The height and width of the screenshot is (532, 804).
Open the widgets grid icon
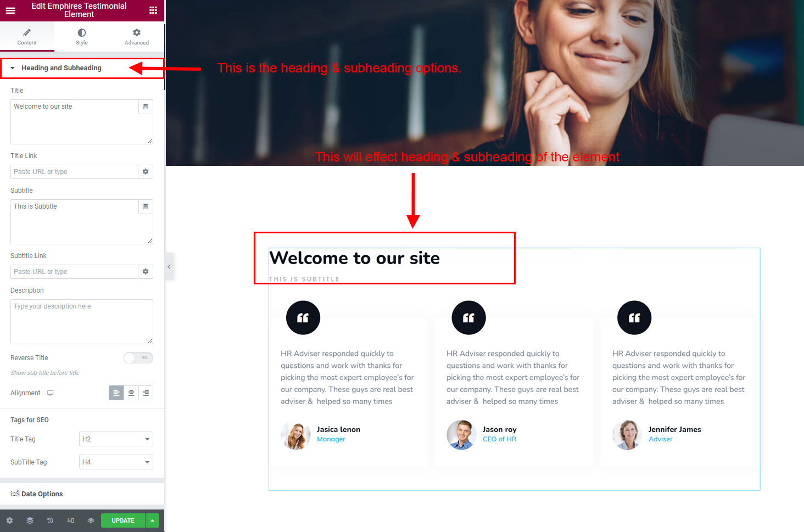(x=153, y=10)
